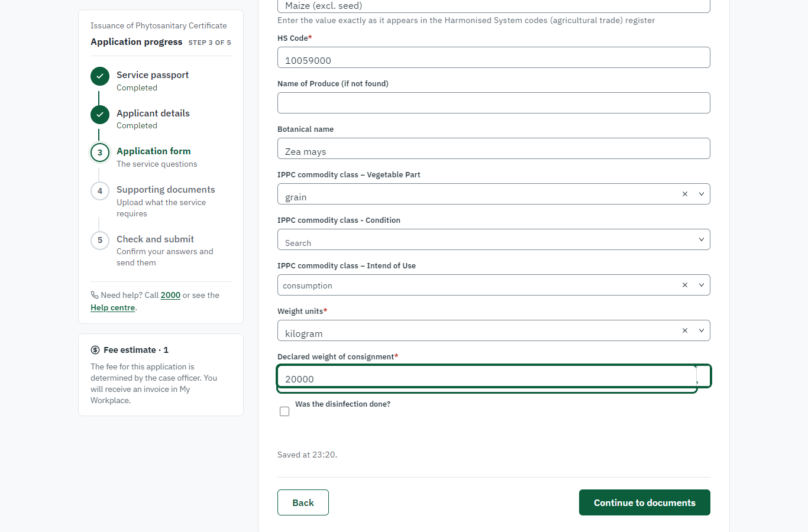The image size is (808, 532).
Task: Click the 'Fee estimate · 1' heading
Action: pyautogui.click(x=136, y=350)
